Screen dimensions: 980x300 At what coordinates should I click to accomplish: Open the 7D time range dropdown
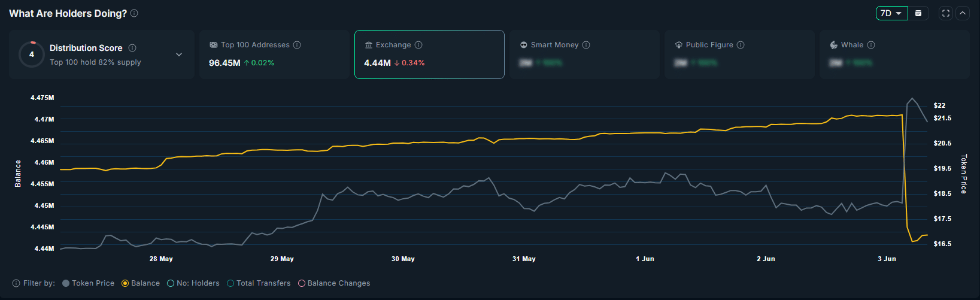pyautogui.click(x=891, y=13)
